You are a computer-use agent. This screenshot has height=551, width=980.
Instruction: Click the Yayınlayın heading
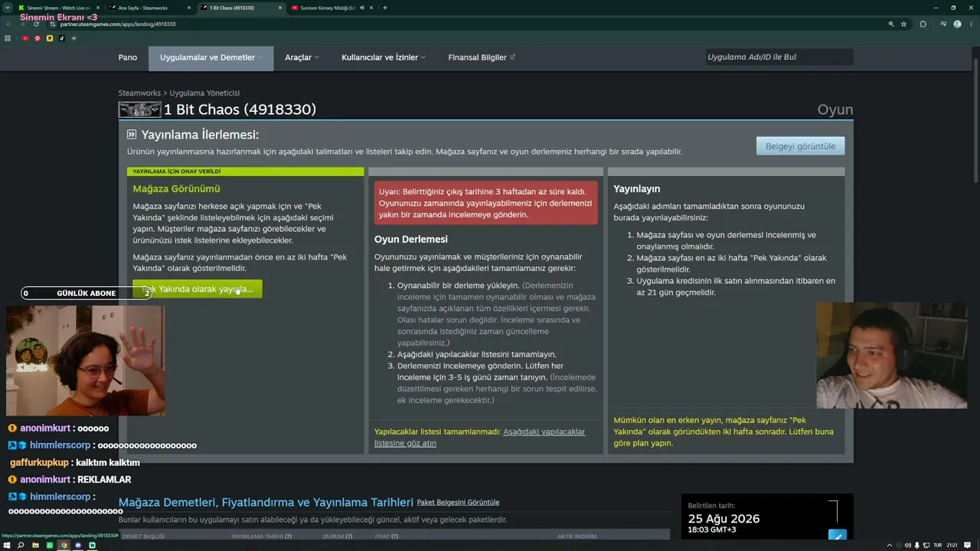click(x=636, y=188)
